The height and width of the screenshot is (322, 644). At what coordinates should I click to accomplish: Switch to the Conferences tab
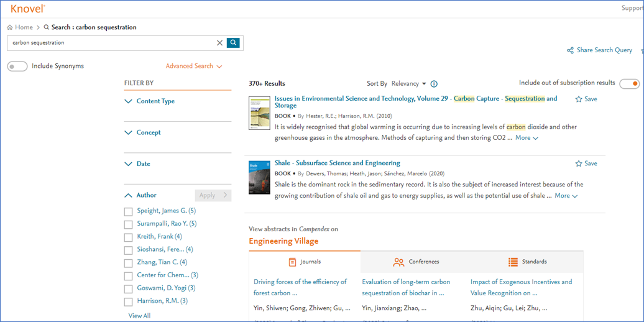click(416, 262)
